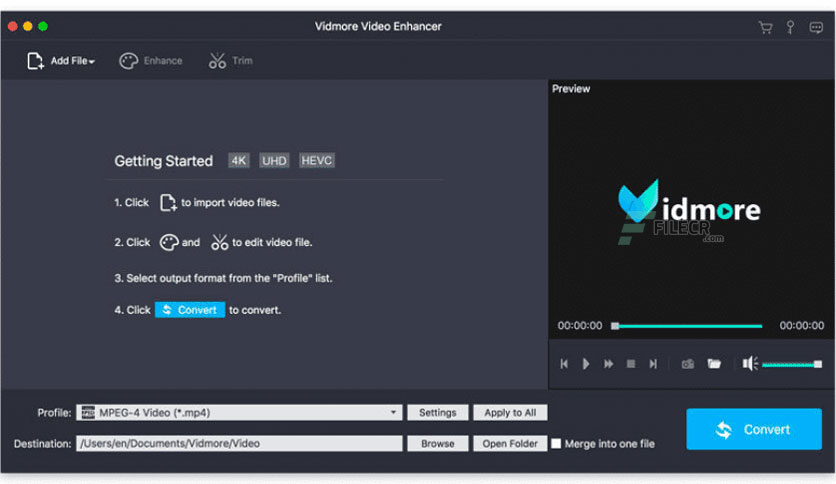Click the UHD badge
Image resolution: width=836 pixels, height=484 pixels.
click(x=274, y=160)
